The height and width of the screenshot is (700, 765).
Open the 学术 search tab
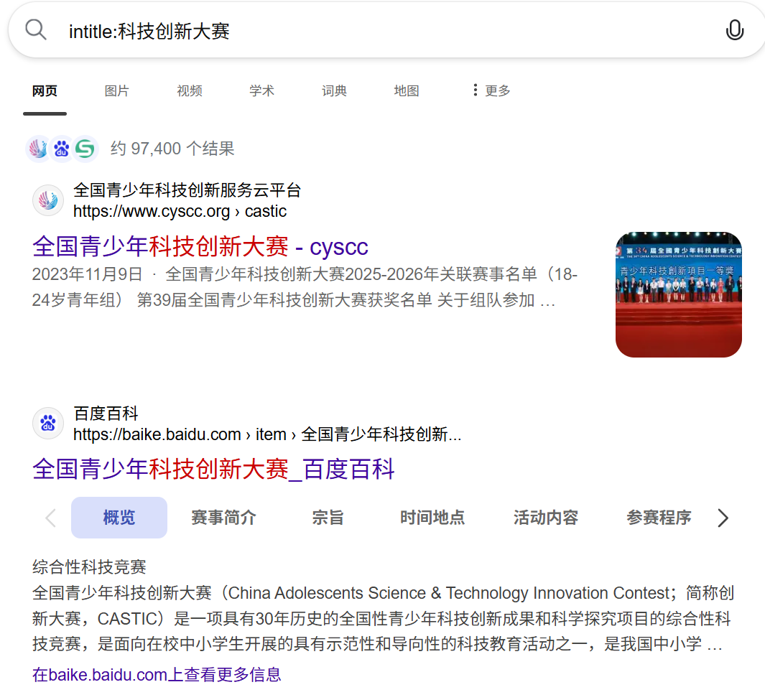point(261,90)
